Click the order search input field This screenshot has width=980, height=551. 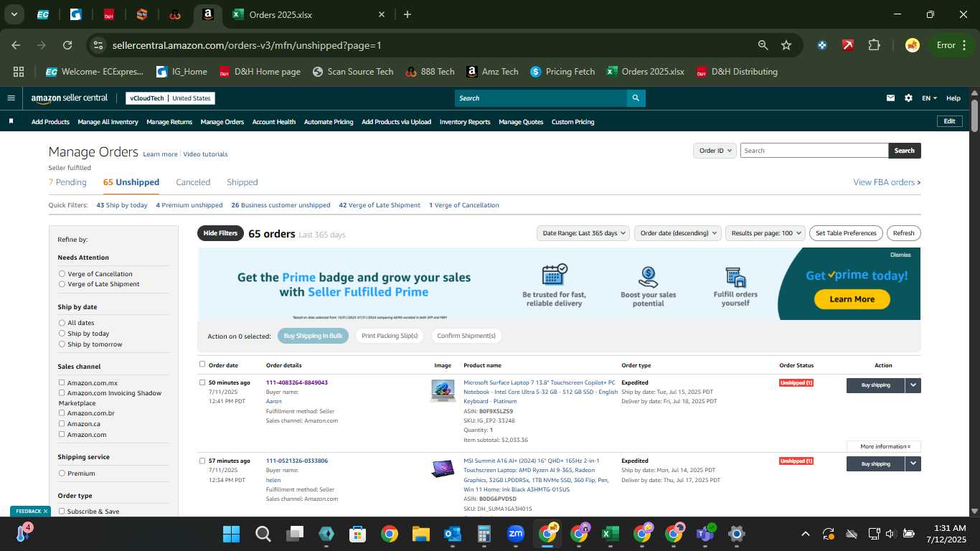coord(814,151)
